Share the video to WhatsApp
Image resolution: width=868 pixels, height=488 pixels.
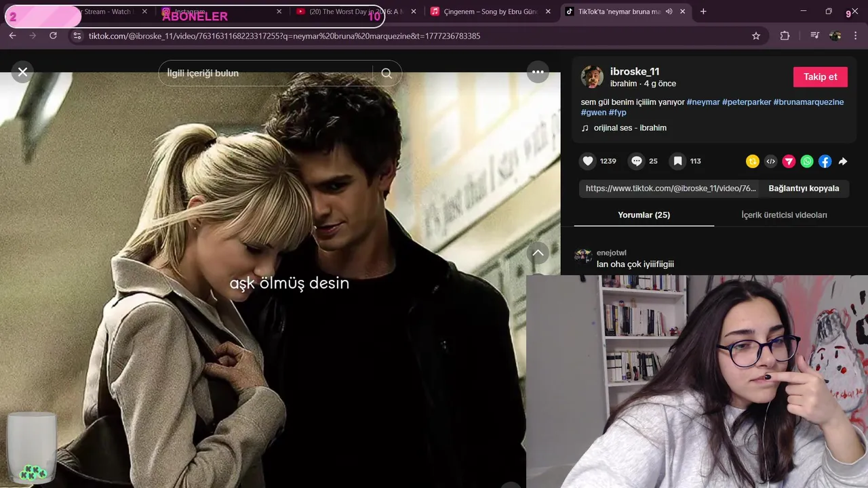click(807, 161)
